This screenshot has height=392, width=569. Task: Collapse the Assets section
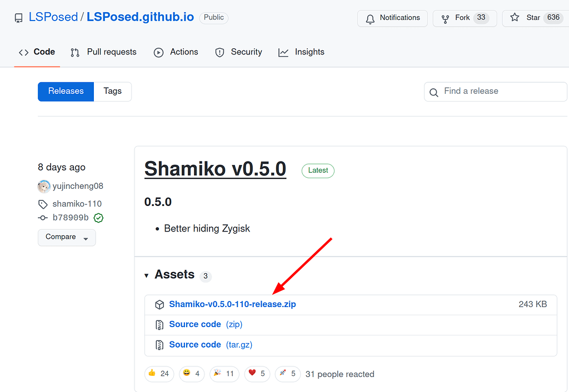(146, 275)
